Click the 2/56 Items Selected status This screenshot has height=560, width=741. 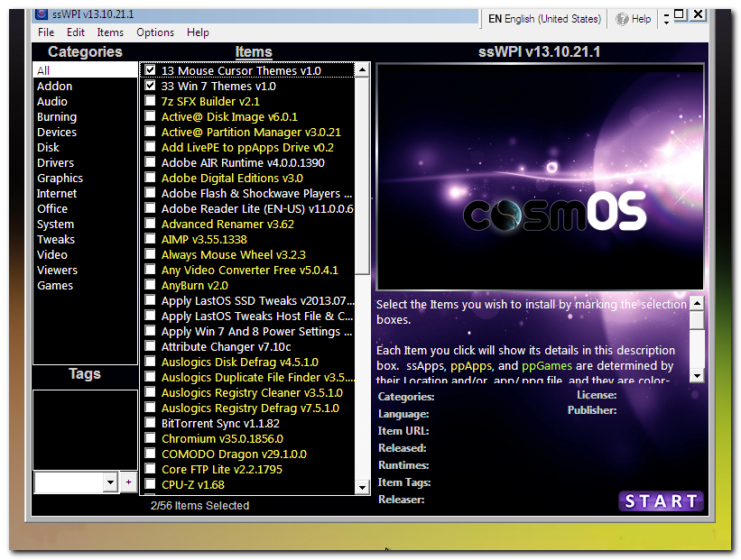click(x=199, y=505)
